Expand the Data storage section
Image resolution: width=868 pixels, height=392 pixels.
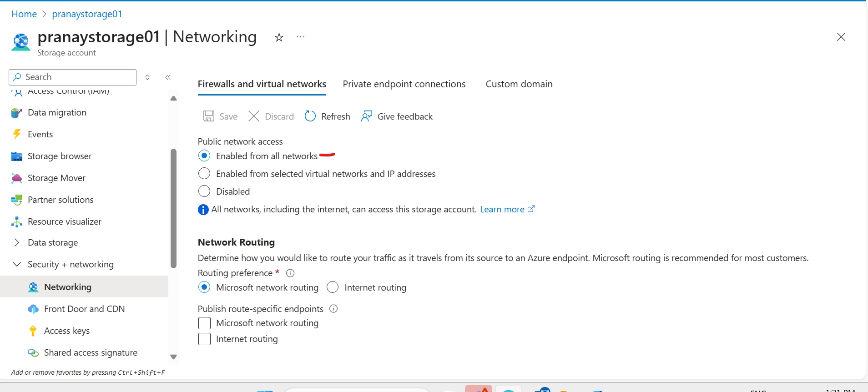(17, 243)
